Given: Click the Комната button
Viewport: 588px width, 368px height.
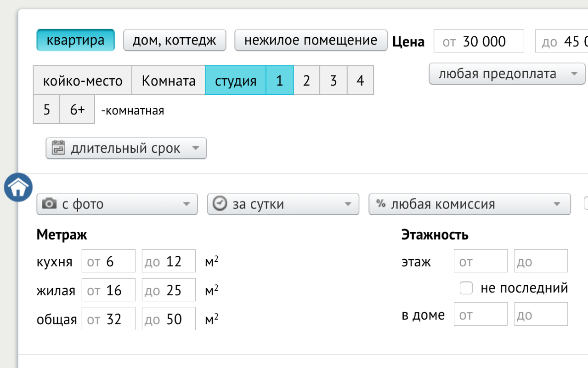Looking at the screenshot, I should pos(168,80).
